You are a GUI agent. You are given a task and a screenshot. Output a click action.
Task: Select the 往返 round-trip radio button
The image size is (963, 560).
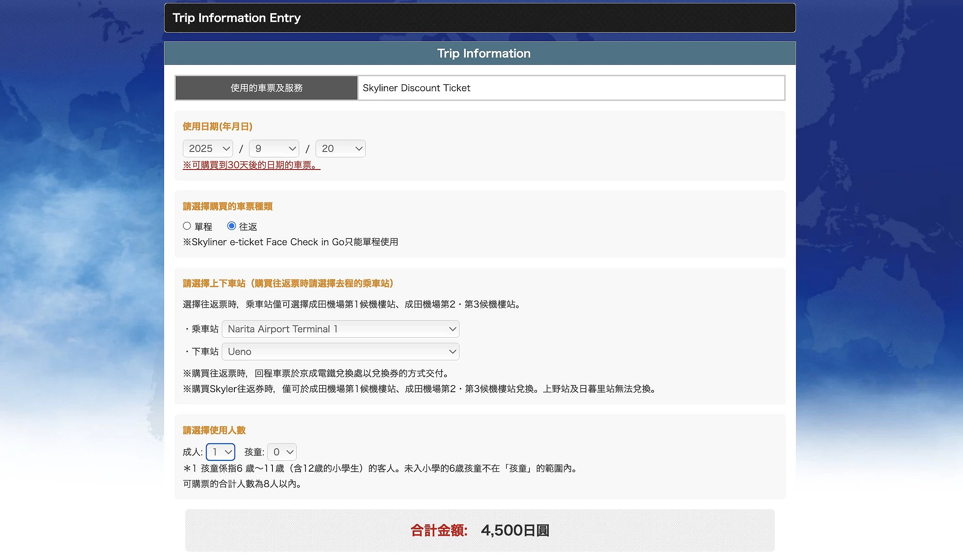pos(231,226)
